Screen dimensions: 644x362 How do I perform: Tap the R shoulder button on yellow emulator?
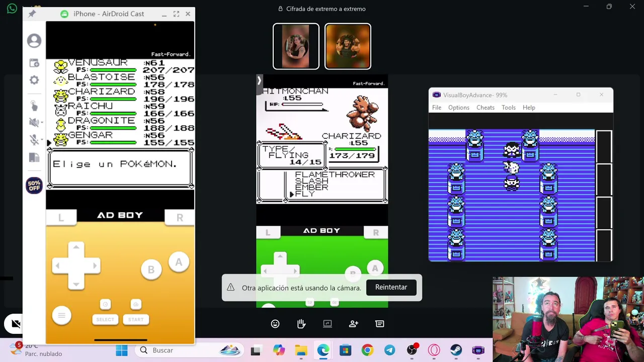pyautogui.click(x=180, y=218)
